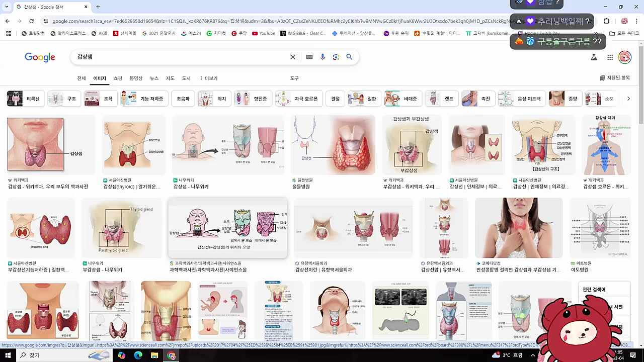Open the Windows Start menu
Image resolution: width=644 pixels, height=362 pixels.
[8, 355]
